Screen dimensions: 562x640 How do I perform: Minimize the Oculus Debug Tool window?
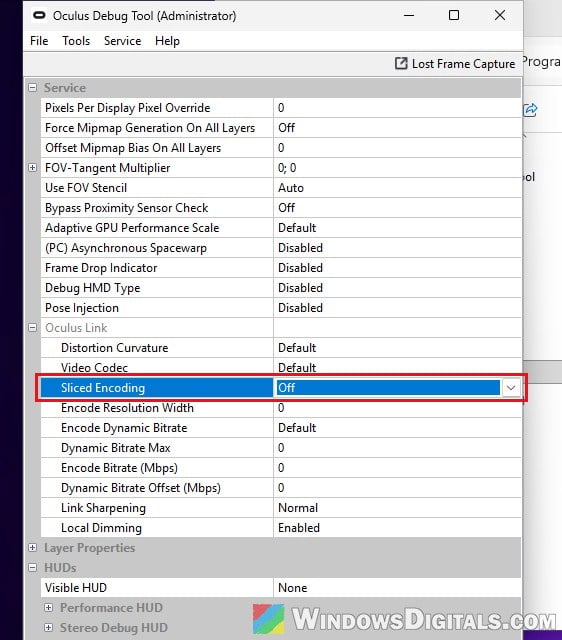[x=409, y=16]
